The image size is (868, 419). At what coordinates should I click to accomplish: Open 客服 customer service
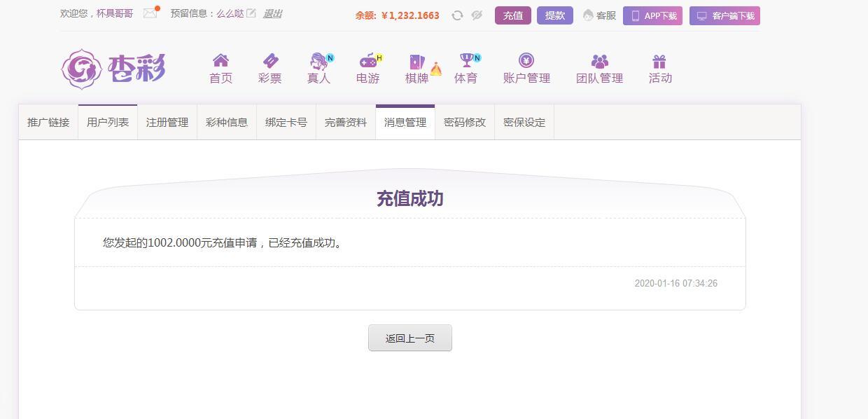pos(599,15)
